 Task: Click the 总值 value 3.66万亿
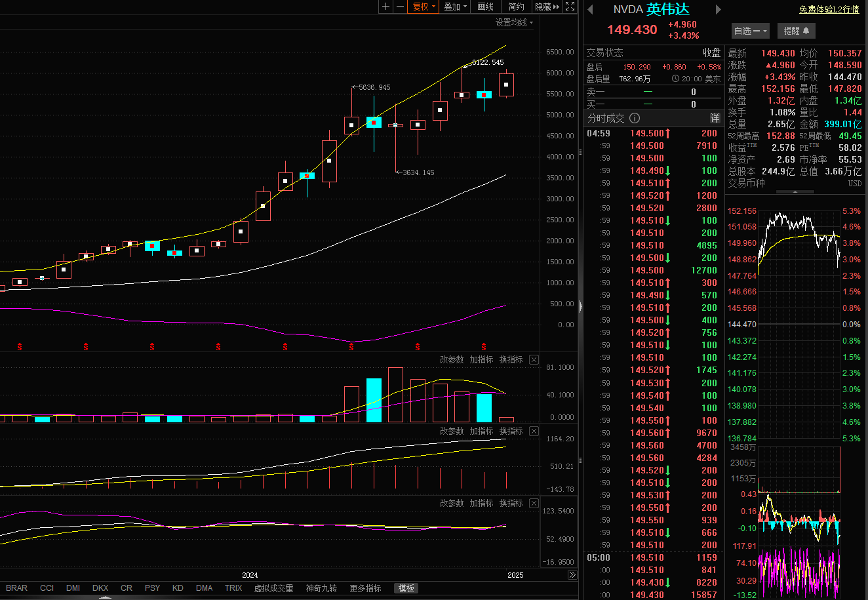[844, 171]
